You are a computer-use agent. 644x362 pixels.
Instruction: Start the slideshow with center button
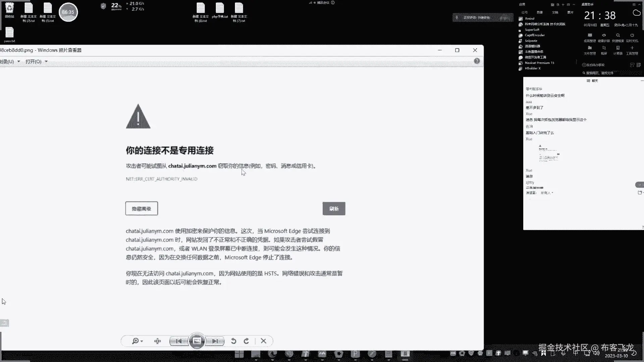click(x=197, y=341)
